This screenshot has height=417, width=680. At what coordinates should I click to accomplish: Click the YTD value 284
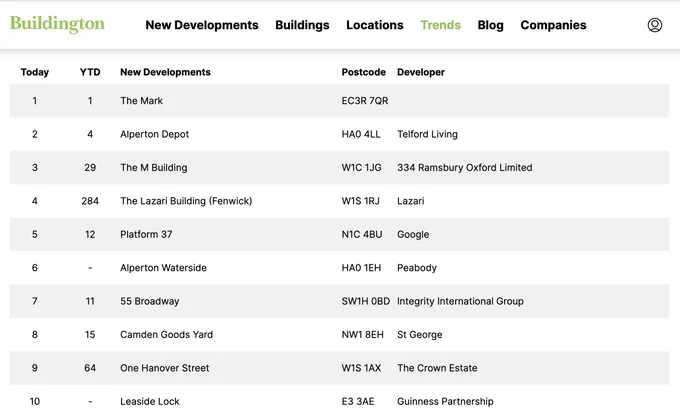[90, 201]
